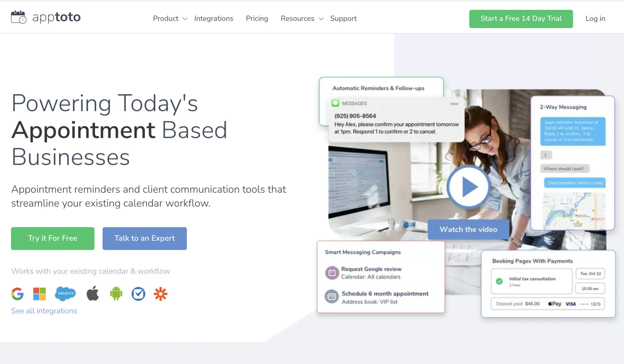Open the Pricing page
The width and height of the screenshot is (624, 364).
coord(257,18)
